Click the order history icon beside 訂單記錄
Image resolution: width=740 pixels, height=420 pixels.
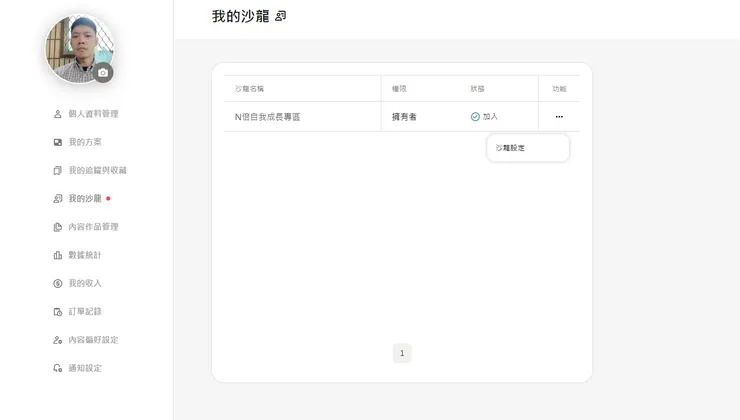pyautogui.click(x=58, y=312)
